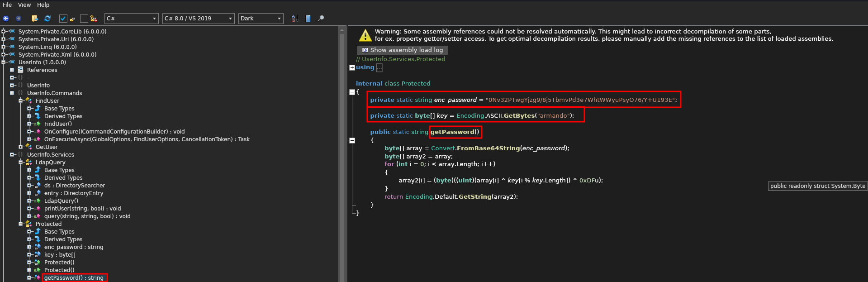The image size is (868, 282).
Task: Click the Open assembly folder icon
Action: tap(35, 19)
